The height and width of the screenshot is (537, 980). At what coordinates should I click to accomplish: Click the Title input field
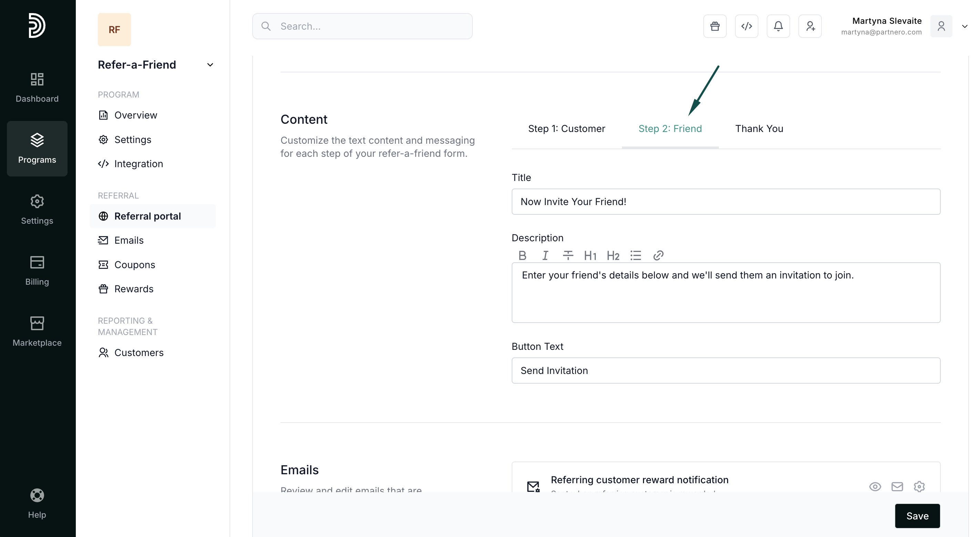pyautogui.click(x=725, y=202)
